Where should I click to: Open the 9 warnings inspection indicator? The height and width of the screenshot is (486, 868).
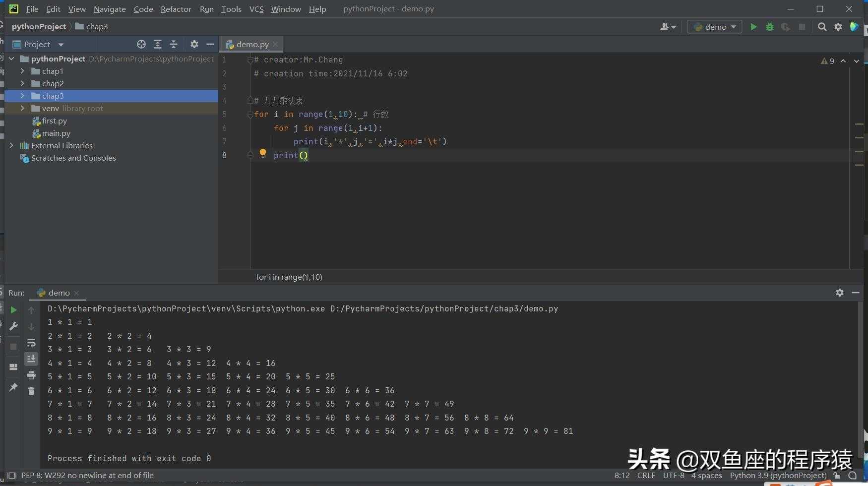(827, 61)
